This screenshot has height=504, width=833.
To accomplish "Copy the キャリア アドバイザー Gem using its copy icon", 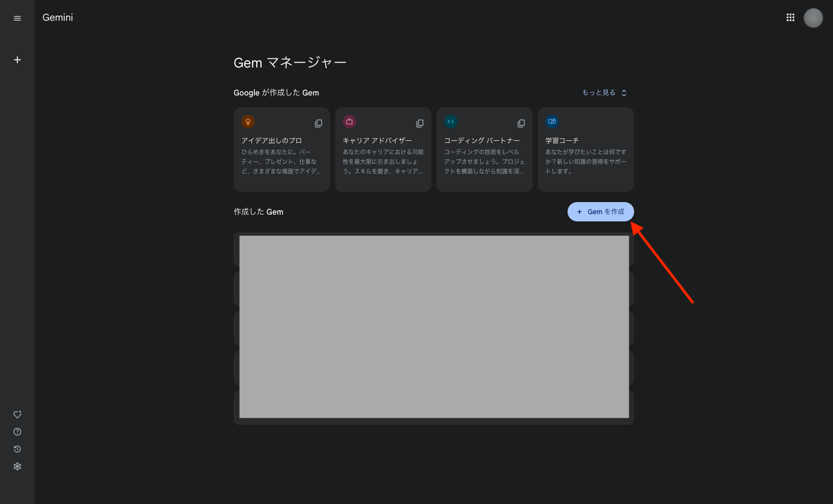I will coord(419,123).
